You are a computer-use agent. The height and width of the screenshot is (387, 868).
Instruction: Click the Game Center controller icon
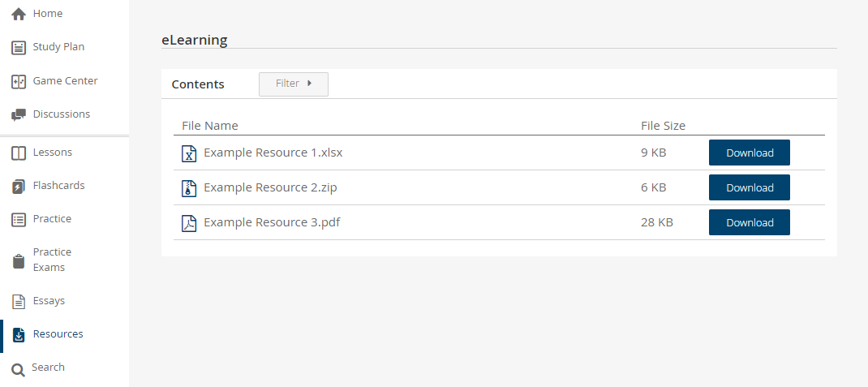pos(19,82)
